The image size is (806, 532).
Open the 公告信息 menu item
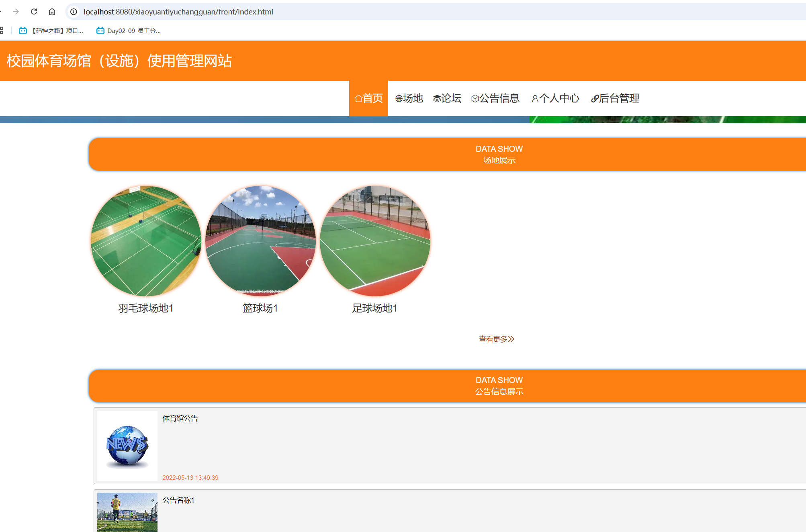click(x=495, y=98)
